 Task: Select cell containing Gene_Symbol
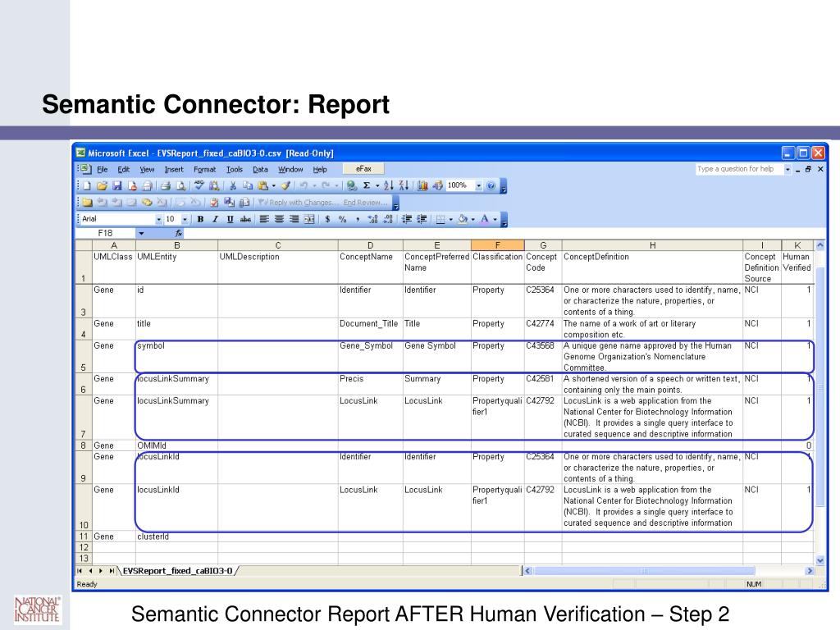pos(370,356)
